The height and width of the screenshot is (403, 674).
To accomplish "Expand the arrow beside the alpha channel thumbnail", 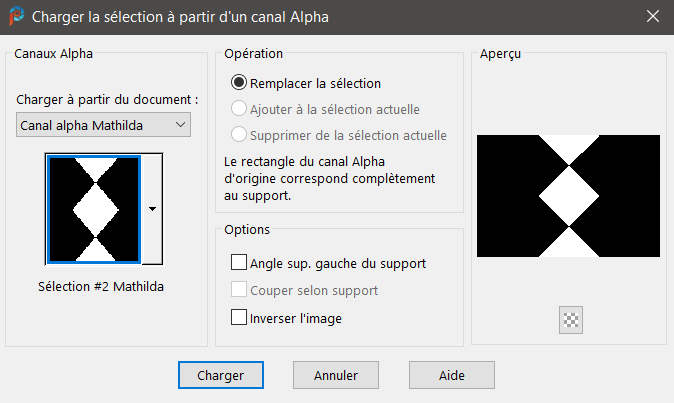I will click(x=152, y=209).
